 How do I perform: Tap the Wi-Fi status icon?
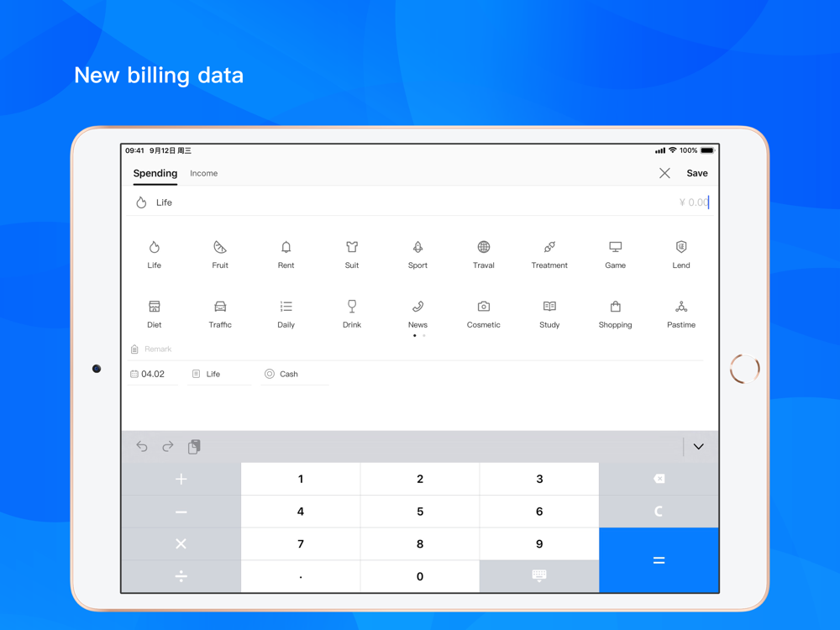click(672, 150)
